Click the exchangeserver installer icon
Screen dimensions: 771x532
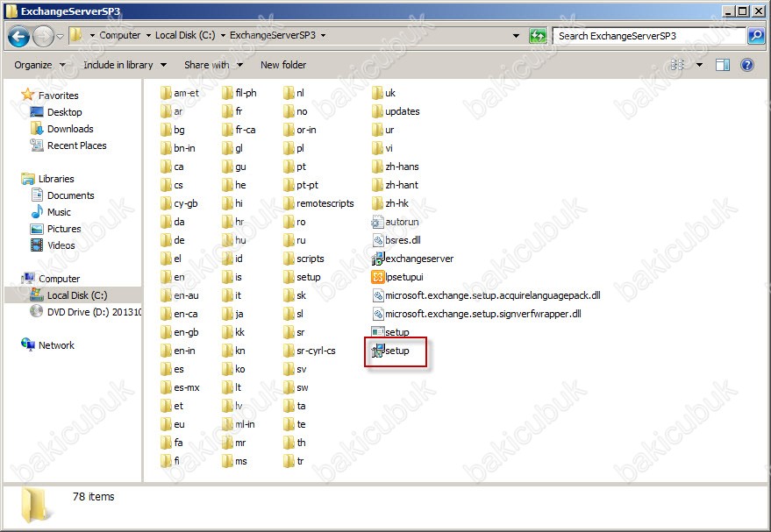[377, 259]
